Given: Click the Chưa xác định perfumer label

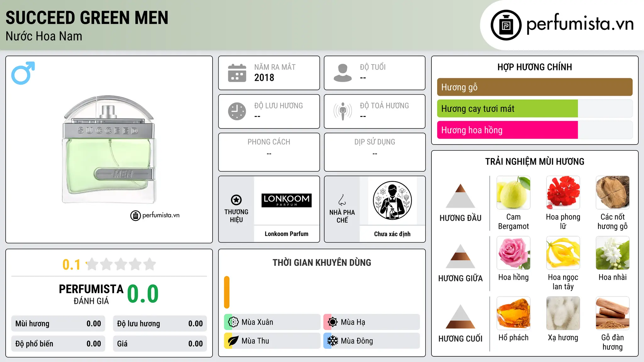Looking at the screenshot, I should click(x=392, y=234).
